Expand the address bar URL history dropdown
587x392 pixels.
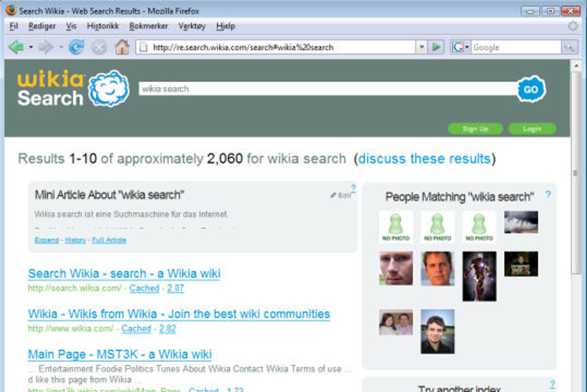[422, 47]
